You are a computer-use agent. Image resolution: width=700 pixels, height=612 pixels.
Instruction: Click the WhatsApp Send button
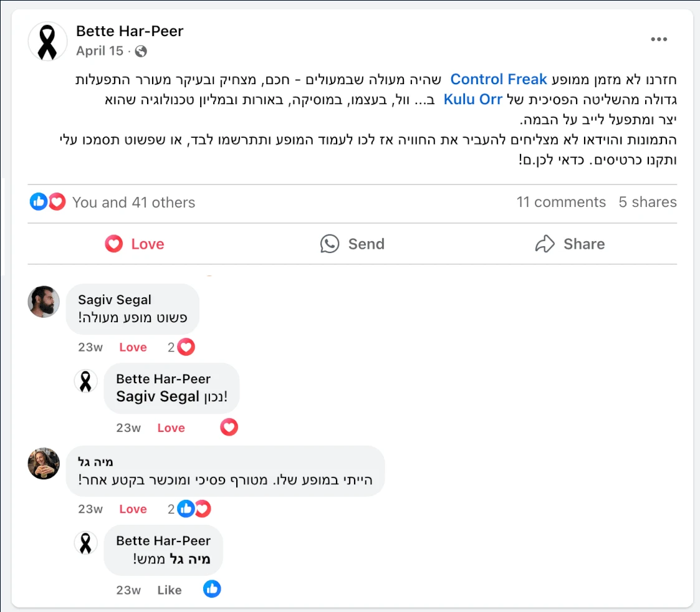point(352,244)
